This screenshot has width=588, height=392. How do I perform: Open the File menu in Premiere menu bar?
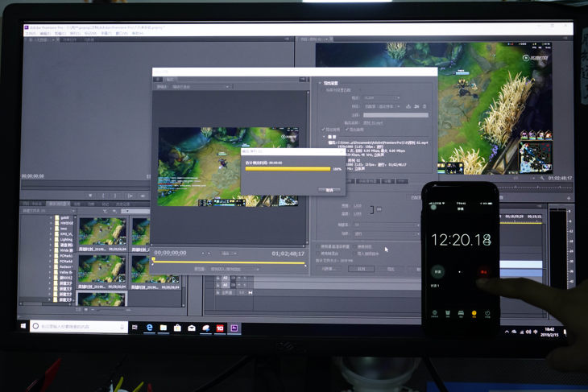pyautogui.click(x=31, y=33)
